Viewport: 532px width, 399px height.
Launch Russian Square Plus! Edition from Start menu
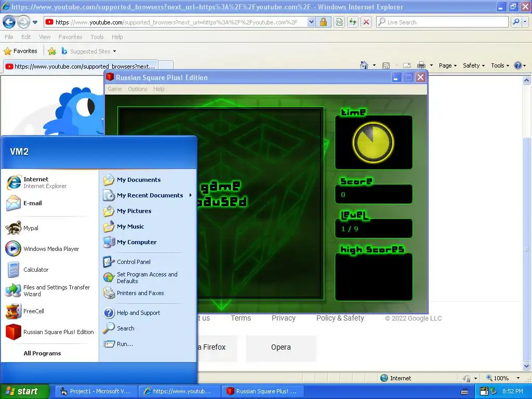tap(50, 332)
